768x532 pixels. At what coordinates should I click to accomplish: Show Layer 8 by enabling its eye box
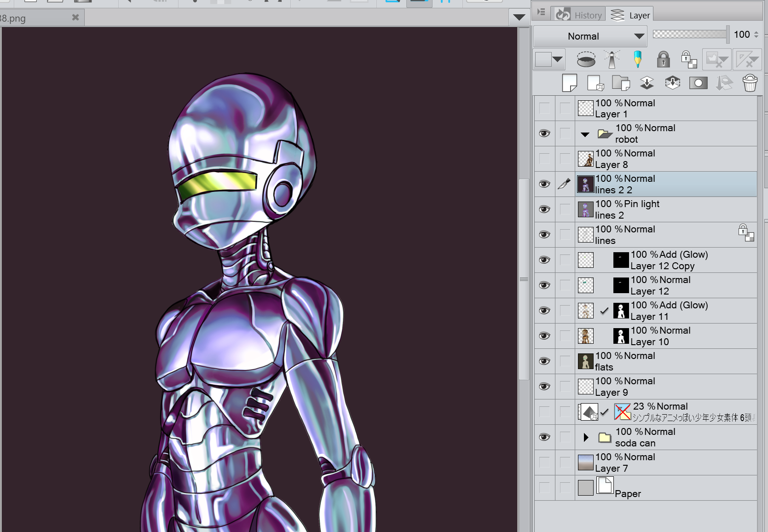[x=544, y=159]
